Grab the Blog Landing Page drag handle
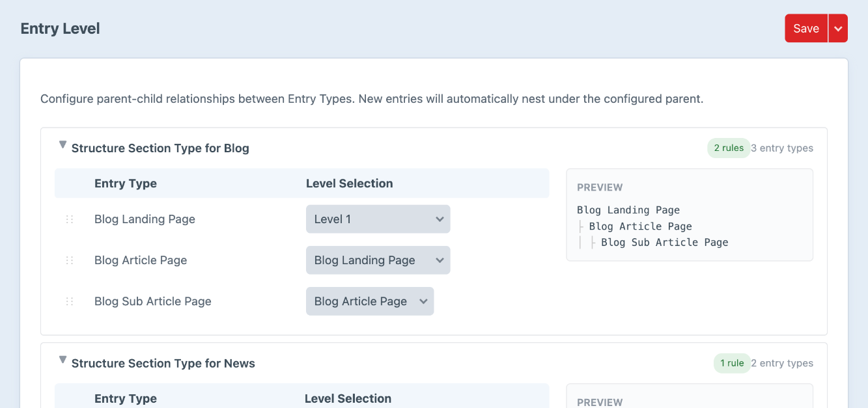Image resolution: width=868 pixels, height=408 pixels. (x=70, y=219)
